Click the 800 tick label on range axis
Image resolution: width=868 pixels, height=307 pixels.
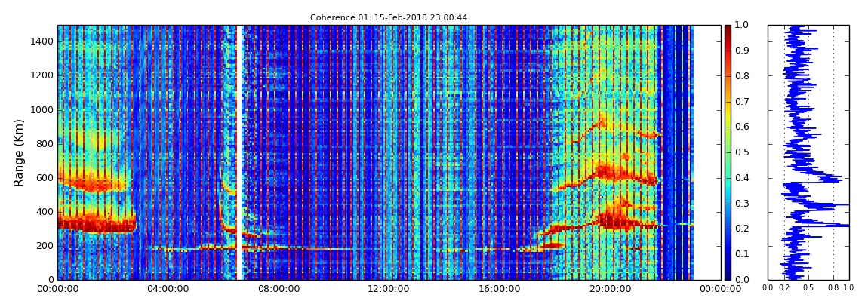point(45,144)
